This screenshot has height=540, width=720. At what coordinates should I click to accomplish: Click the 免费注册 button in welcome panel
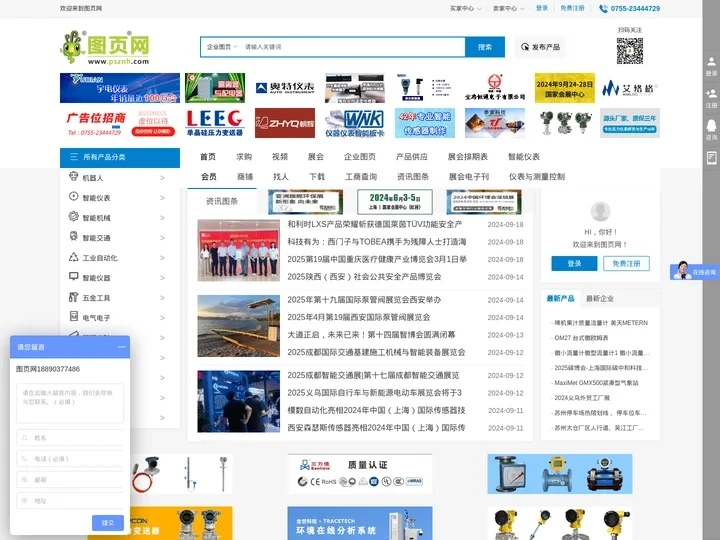626,264
